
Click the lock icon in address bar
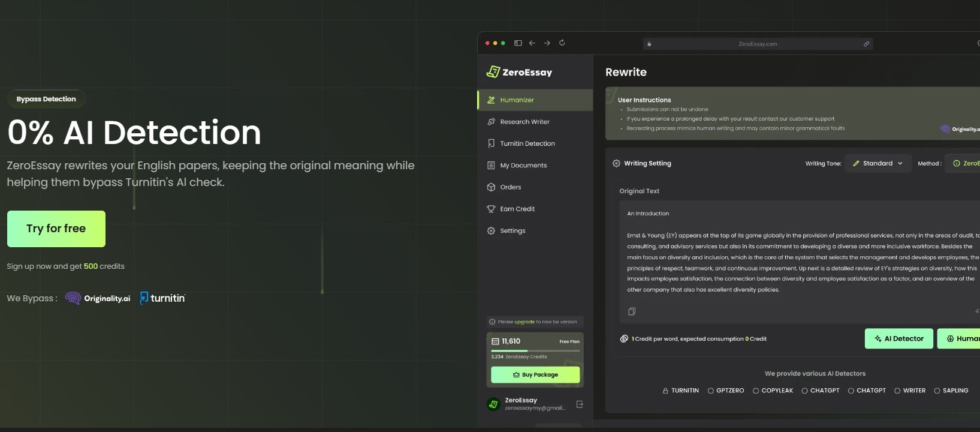pyautogui.click(x=649, y=44)
